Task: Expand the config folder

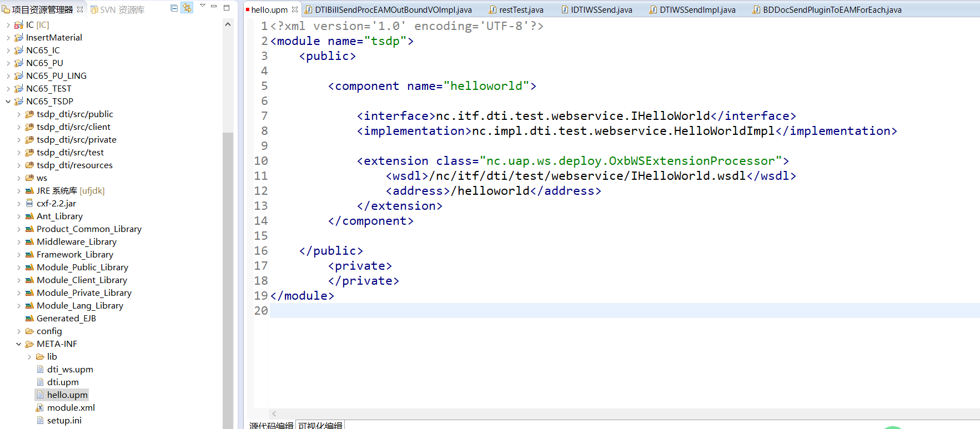Action: [18, 331]
